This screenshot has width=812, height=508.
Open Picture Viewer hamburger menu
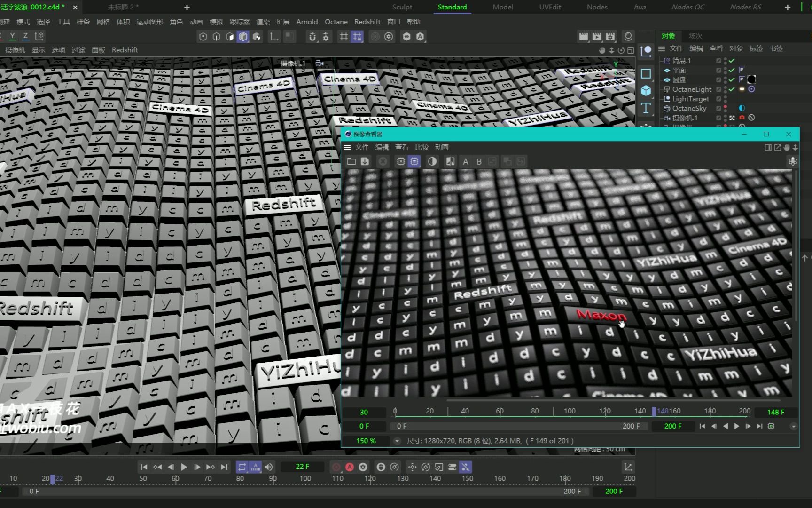[347, 147]
